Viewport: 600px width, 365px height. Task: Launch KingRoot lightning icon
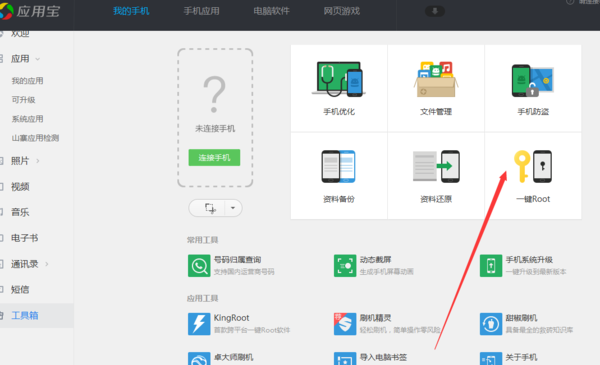[x=199, y=324]
